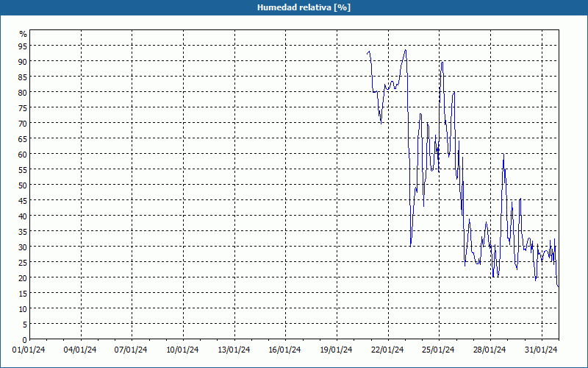Click the 22/01/24 date label
Image resolution: width=588 pixels, height=368 pixels.
[387, 350]
